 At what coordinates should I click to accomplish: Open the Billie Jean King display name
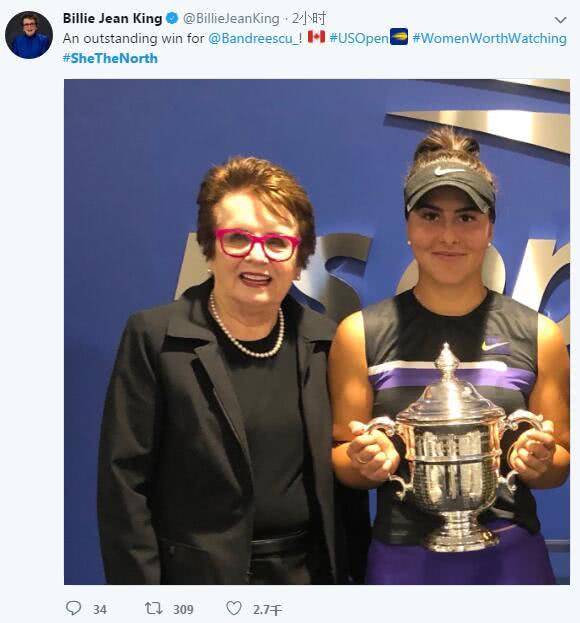112,18
